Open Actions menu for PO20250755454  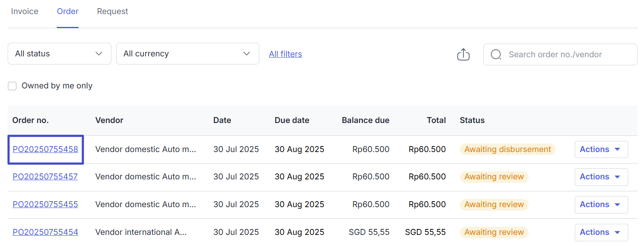point(601,232)
